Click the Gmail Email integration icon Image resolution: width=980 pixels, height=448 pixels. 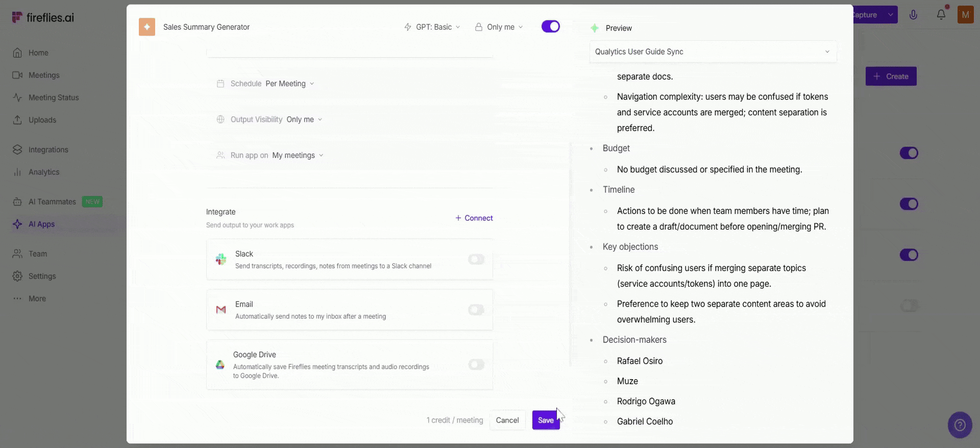pos(221,310)
